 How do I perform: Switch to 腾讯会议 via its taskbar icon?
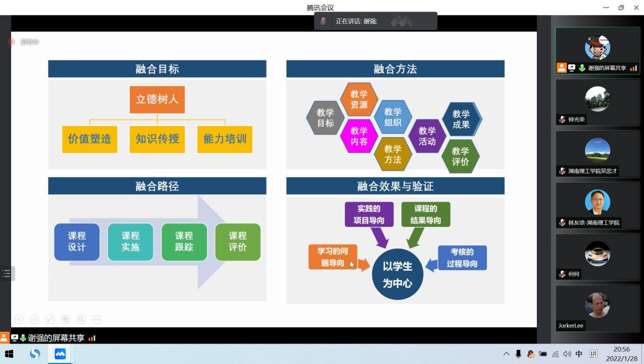pyautogui.click(x=60, y=354)
